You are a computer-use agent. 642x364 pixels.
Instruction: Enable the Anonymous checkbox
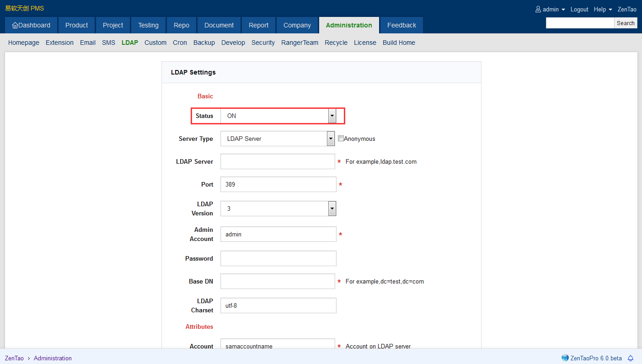(x=341, y=138)
